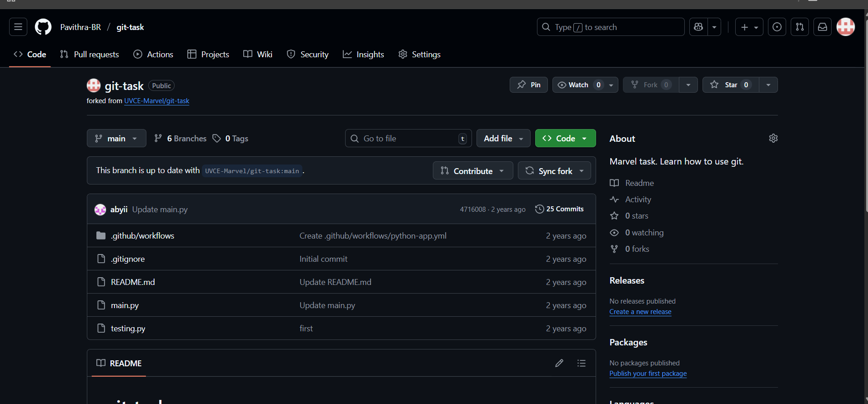Open the create new plus menu
The height and width of the screenshot is (404, 868).
pos(749,27)
